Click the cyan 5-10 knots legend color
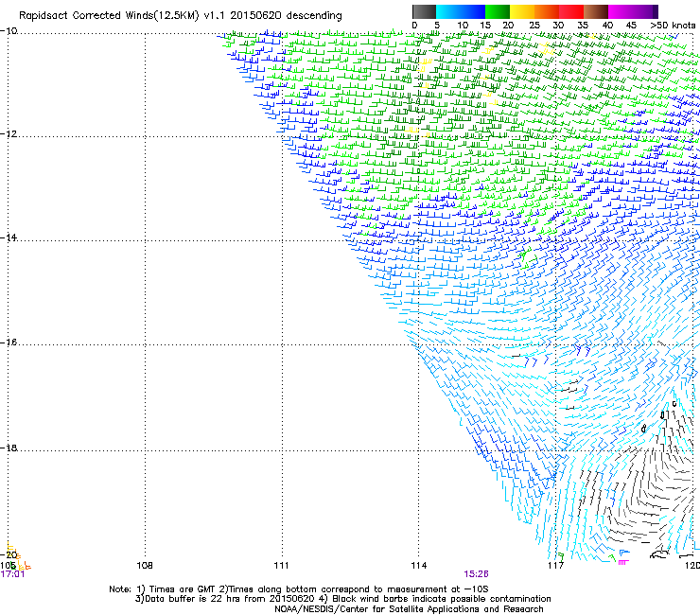 coord(448,11)
